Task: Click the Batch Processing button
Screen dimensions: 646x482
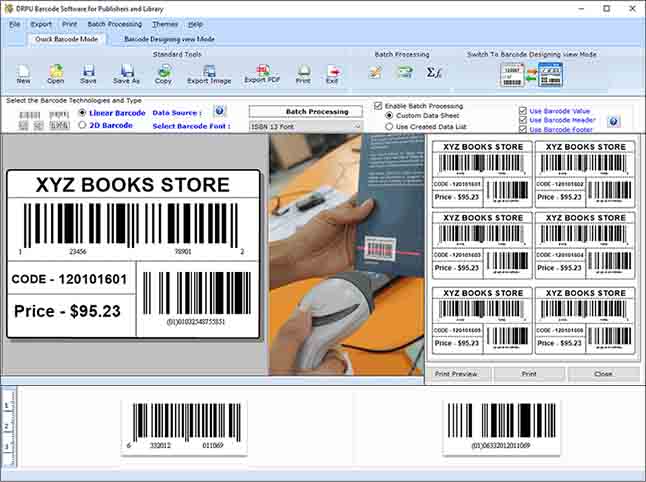Action: point(306,112)
